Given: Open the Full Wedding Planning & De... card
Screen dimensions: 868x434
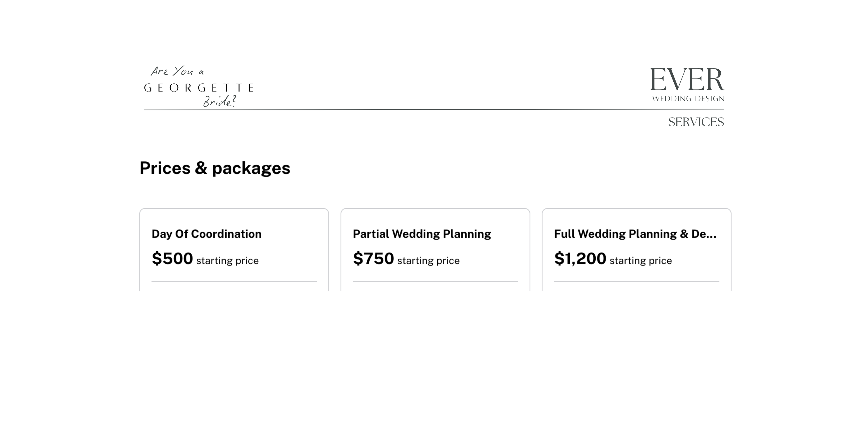Looking at the screenshot, I should click(x=637, y=250).
